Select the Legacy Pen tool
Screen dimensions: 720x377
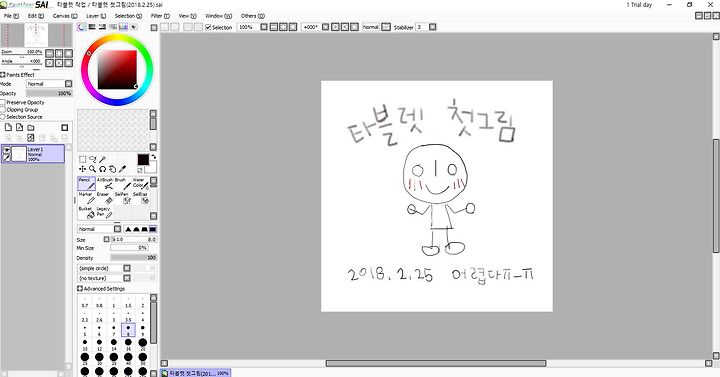click(105, 212)
